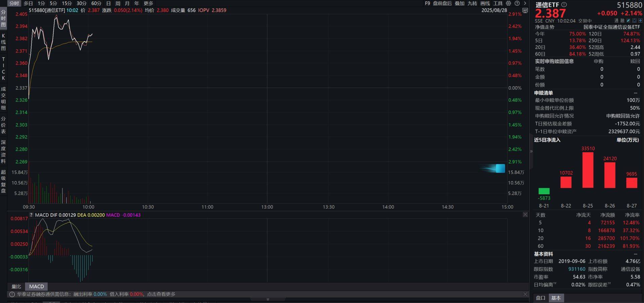This screenshot has height=303, width=644.
Task: Click the pencil note icon under price
Action: click(x=629, y=21)
